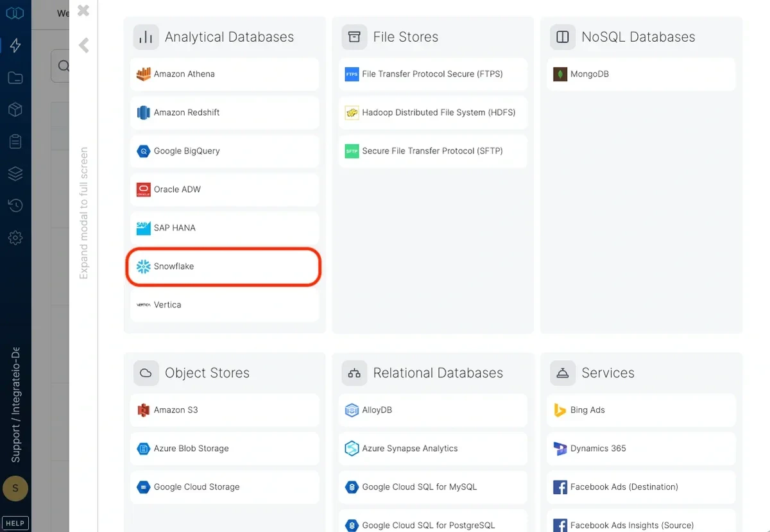Select the Snowflake connection type

[225, 266]
